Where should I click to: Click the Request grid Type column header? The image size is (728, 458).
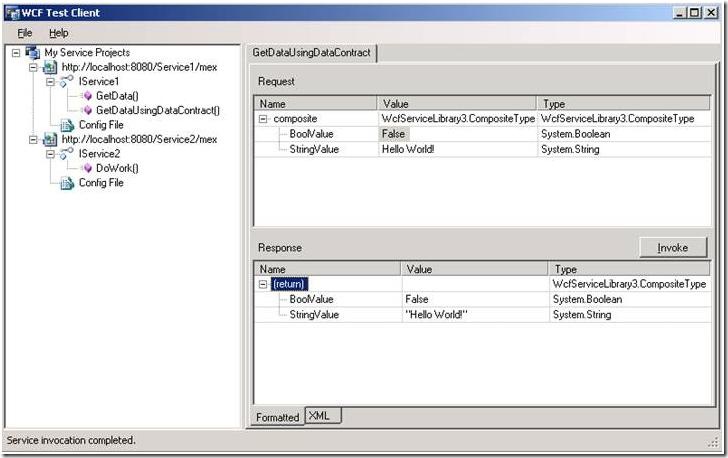coord(624,104)
